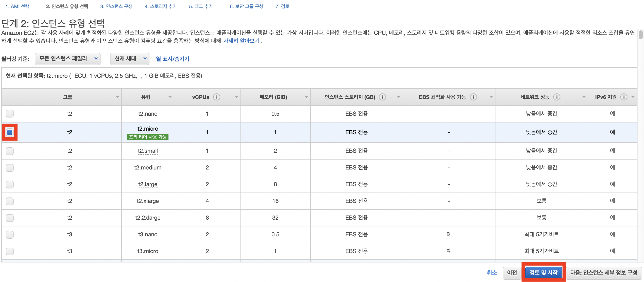Open 모든 인스턴스 패밀리 filter dropdown

[x=67, y=59]
